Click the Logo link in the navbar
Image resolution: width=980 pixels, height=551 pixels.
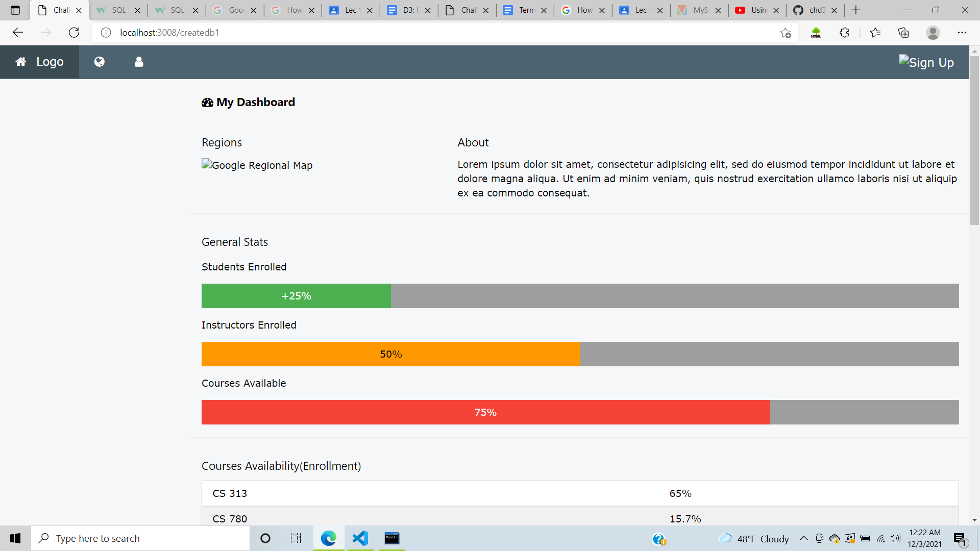pos(50,62)
